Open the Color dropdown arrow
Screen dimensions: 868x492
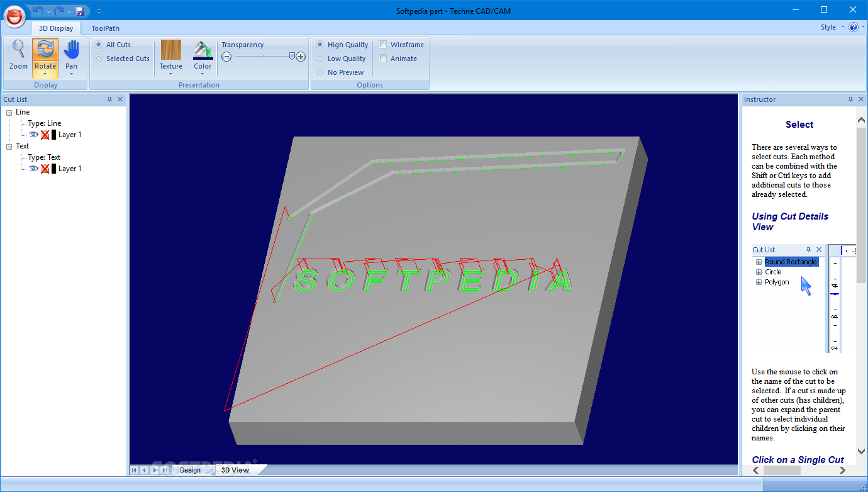click(x=203, y=74)
